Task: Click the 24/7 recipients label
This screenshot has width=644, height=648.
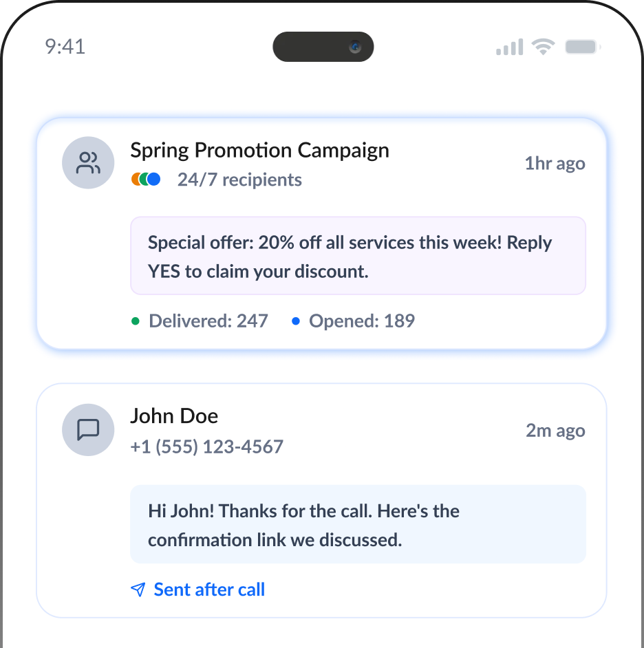Action: pos(239,180)
